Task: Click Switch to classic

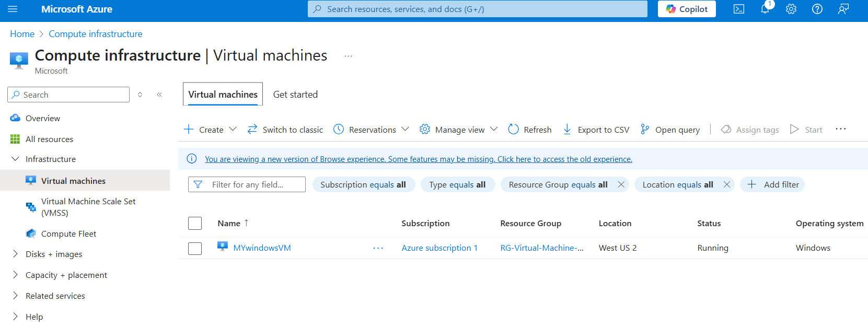Action: 285,130
